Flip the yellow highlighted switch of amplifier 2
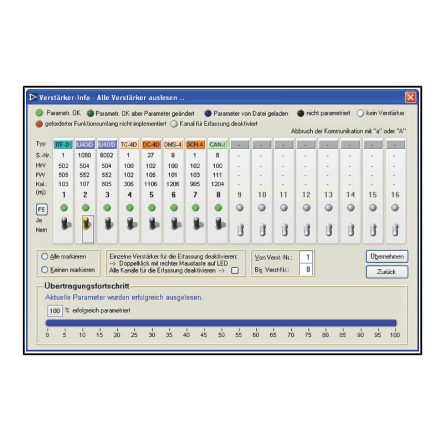 (x=87, y=224)
